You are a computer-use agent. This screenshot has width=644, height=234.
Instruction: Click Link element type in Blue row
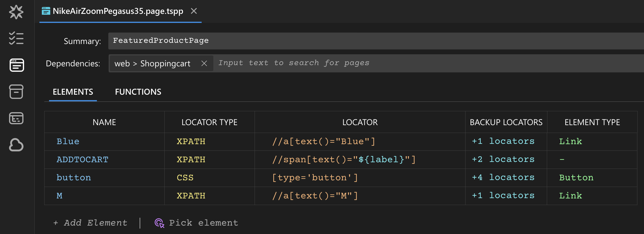click(x=571, y=141)
